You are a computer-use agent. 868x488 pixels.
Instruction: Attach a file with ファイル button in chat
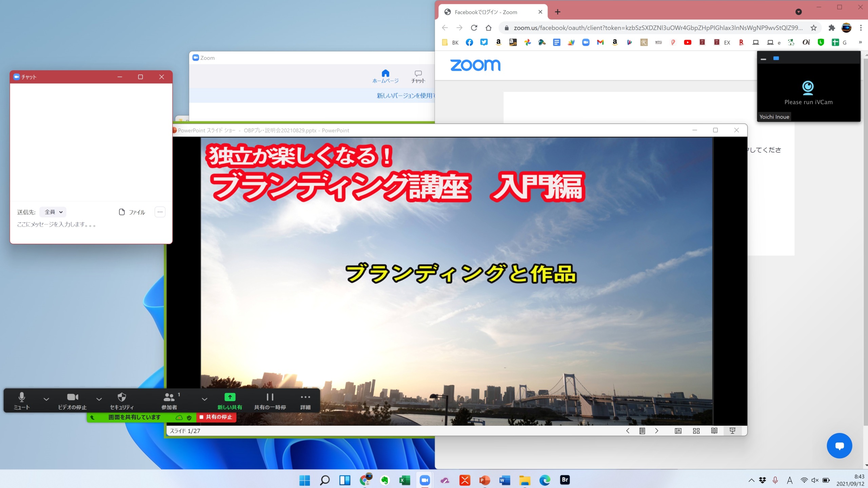point(132,212)
